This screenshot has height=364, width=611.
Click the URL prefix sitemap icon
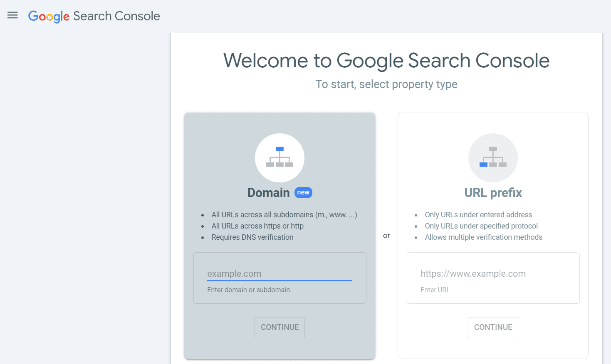click(493, 157)
